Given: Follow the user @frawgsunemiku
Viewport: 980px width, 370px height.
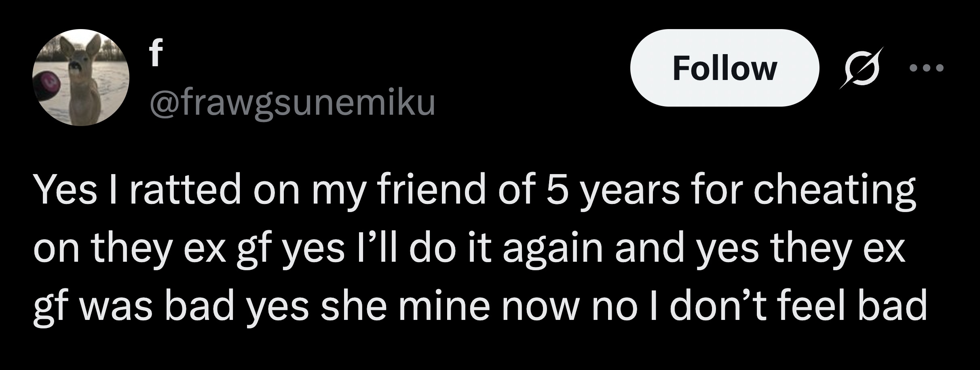Looking at the screenshot, I should [x=726, y=69].
